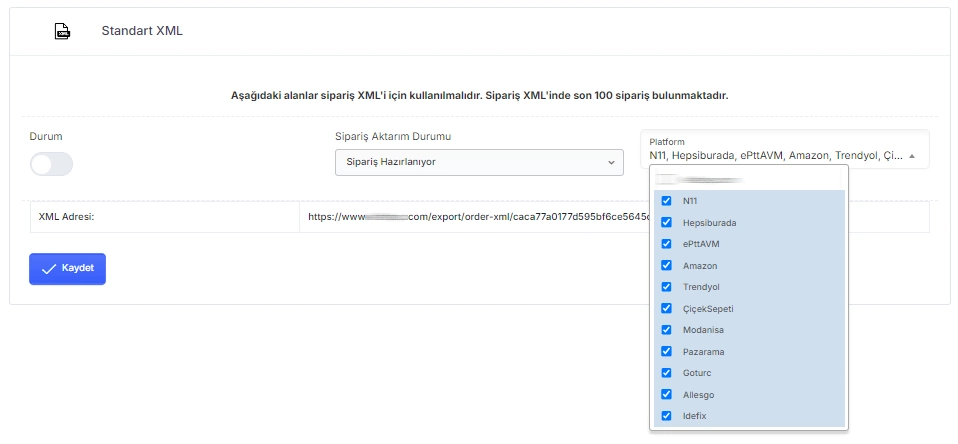The image size is (958, 444).
Task: Click the XML Adresi: label
Action: coord(66,216)
